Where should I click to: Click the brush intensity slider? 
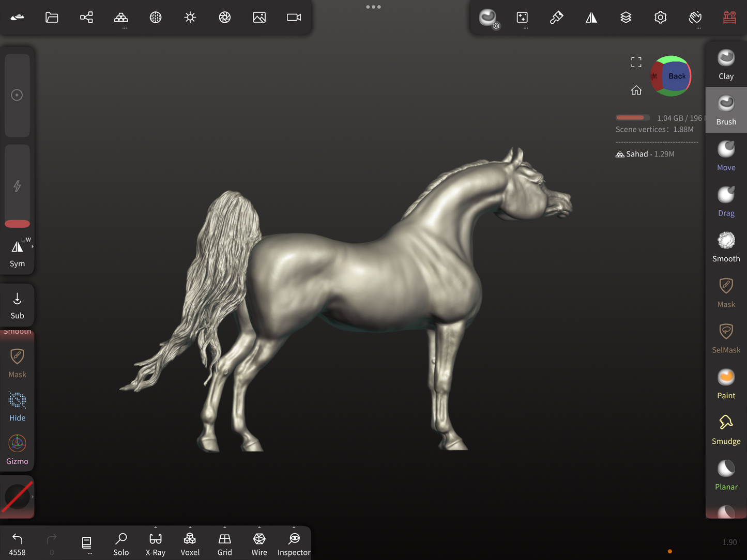(x=17, y=186)
